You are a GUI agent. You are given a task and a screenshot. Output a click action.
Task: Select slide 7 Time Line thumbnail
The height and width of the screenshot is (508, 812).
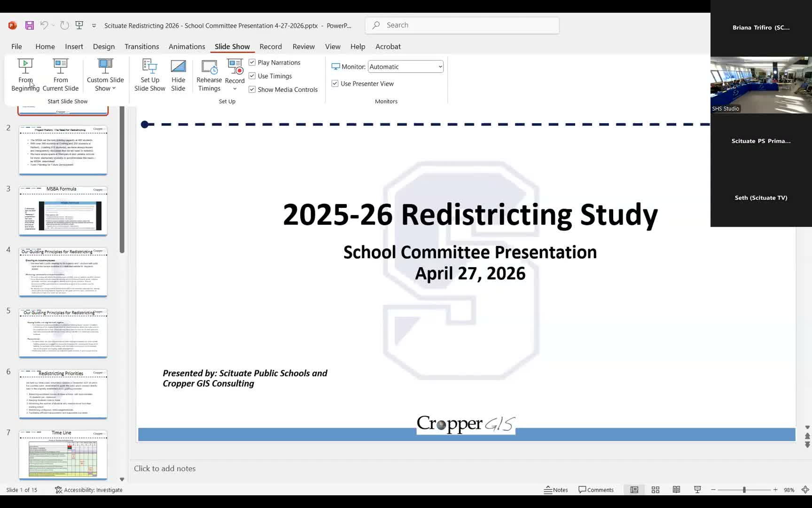coord(63,455)
